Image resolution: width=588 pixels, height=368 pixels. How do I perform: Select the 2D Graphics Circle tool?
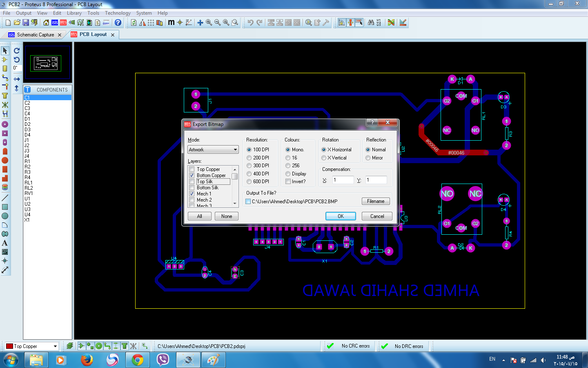(5, 216)
